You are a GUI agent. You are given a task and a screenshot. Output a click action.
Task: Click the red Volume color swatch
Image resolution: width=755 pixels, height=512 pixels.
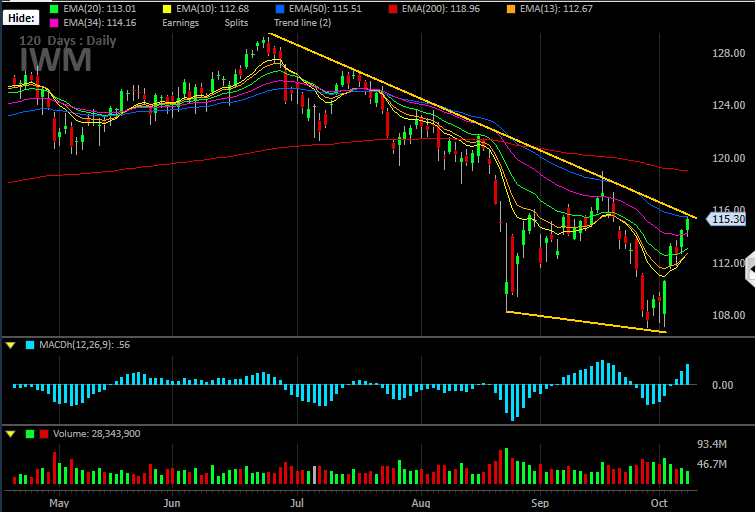tap(44, 434)
